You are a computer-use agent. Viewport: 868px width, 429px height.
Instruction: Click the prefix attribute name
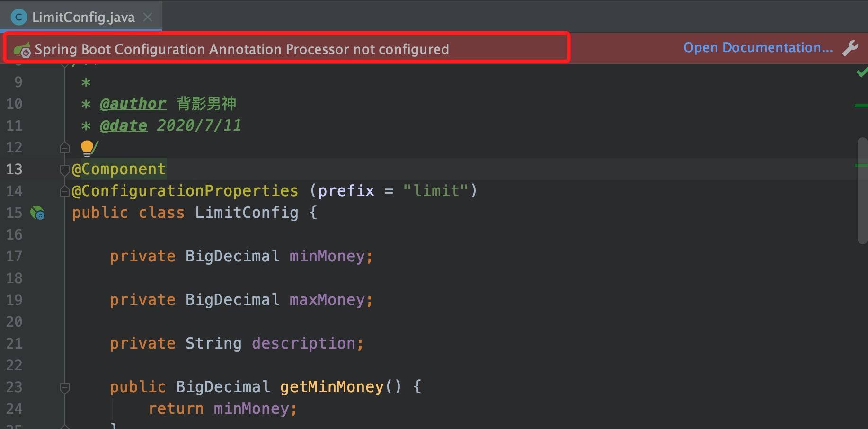(346, 191)
